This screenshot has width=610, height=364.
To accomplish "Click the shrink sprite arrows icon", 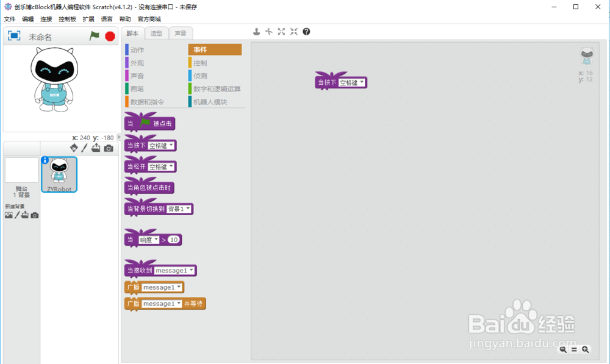I will (293, 31).
